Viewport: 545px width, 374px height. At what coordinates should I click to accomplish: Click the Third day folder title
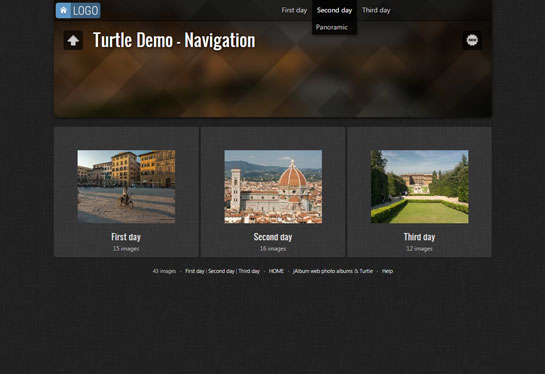click(419, 237)
